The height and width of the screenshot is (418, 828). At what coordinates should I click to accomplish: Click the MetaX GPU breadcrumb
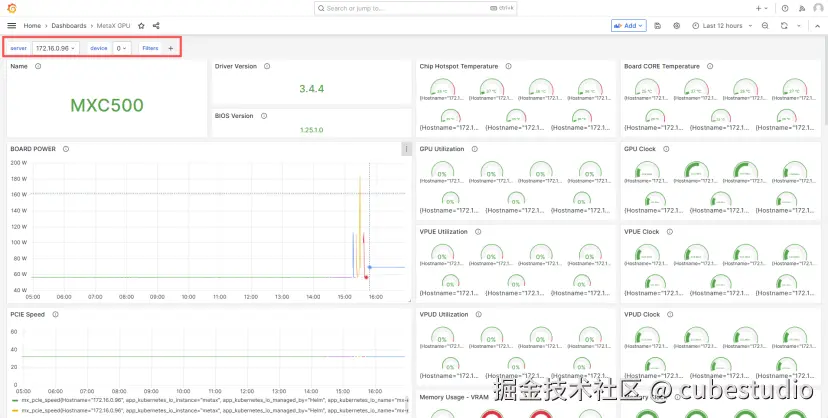click(113, 25)
